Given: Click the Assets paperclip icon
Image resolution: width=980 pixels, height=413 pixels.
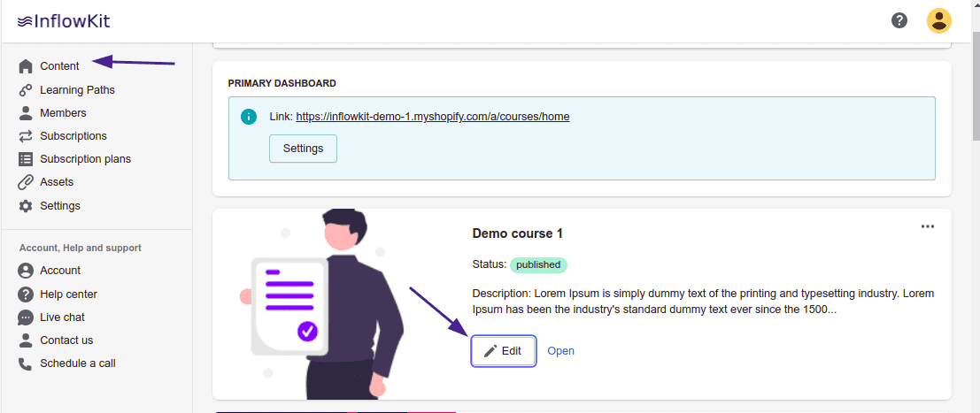Looking at the screenshot, I should (x=26, y=182).
